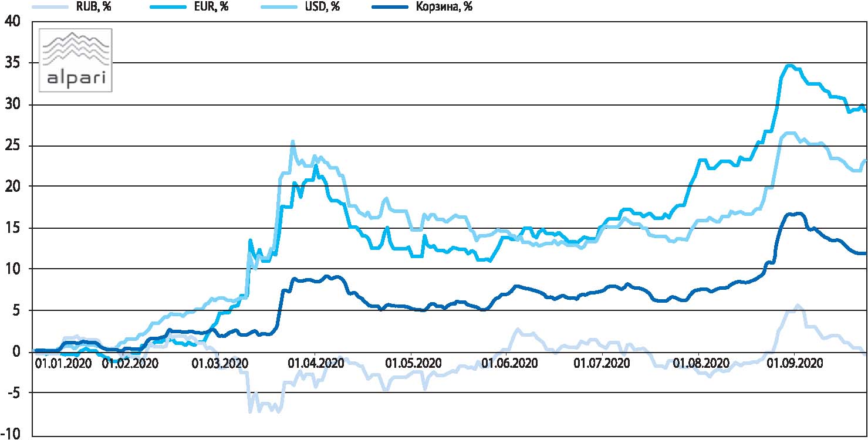Screen dimensions: 868x440
Task: Click the RUB line trough near -7 percent
Action: point(251,411)
